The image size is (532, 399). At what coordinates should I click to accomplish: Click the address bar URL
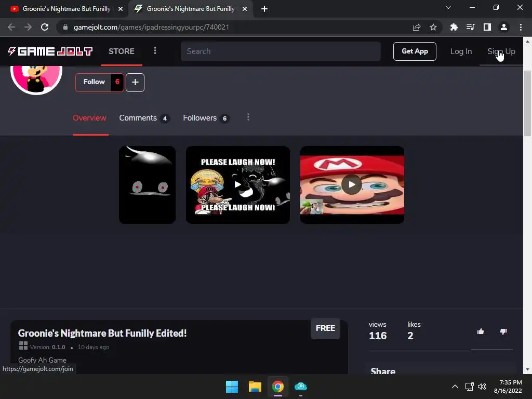pyautogui.click(x=151, y=27)
